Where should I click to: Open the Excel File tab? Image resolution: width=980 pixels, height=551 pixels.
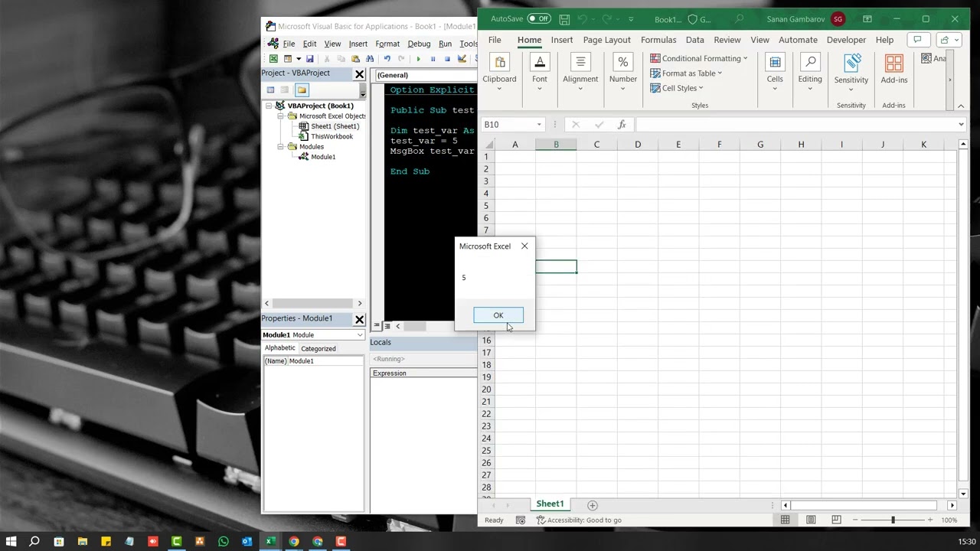pyautogui.click(x=495, y=40)
